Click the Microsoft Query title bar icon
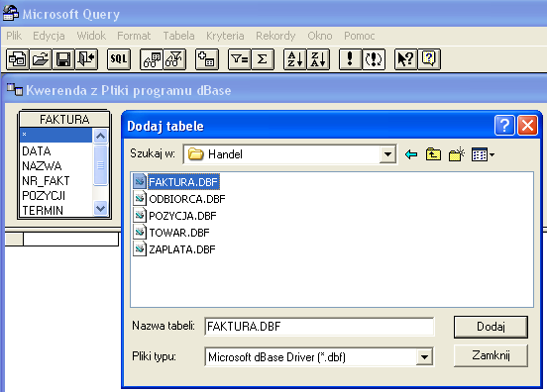The width and height of the screenshot is (547, 392). point(11,14)
